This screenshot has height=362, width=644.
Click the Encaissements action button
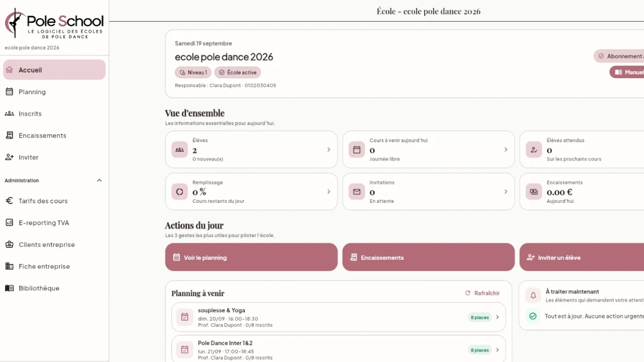(x=428, y=257)
